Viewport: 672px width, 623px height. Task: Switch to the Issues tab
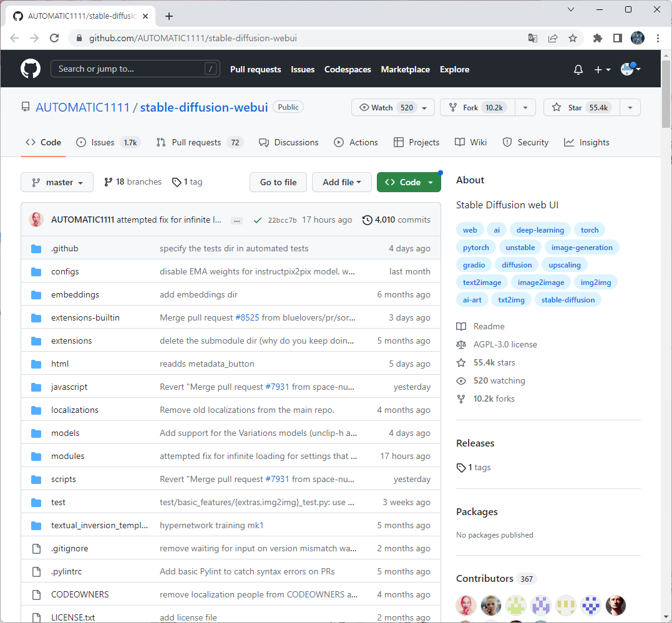coord(108,143)
